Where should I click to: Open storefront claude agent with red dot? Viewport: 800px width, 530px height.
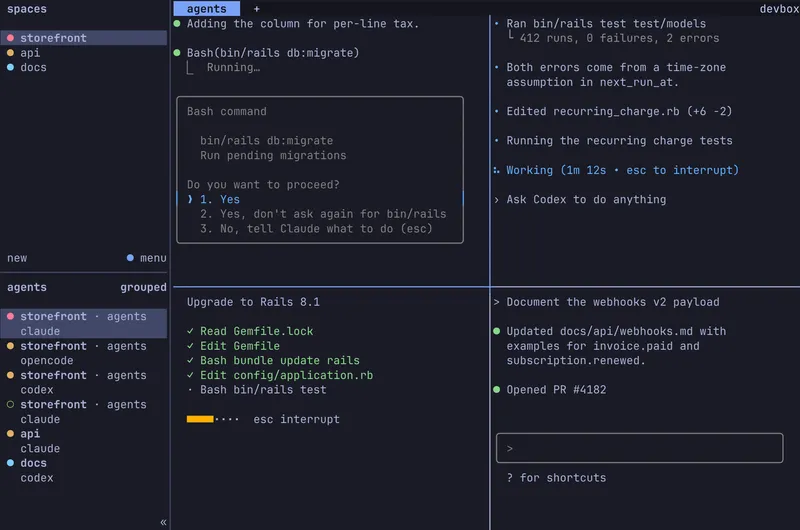coord(84,323)
